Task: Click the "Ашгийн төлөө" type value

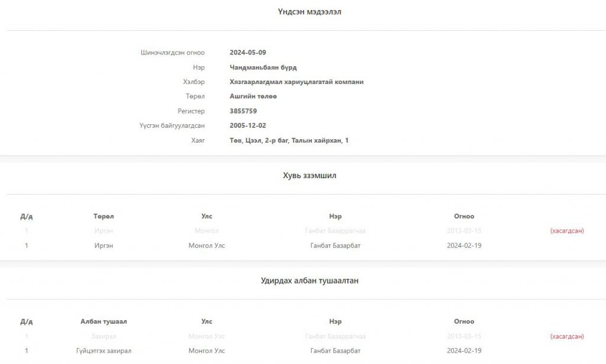Action: point(253,96)
